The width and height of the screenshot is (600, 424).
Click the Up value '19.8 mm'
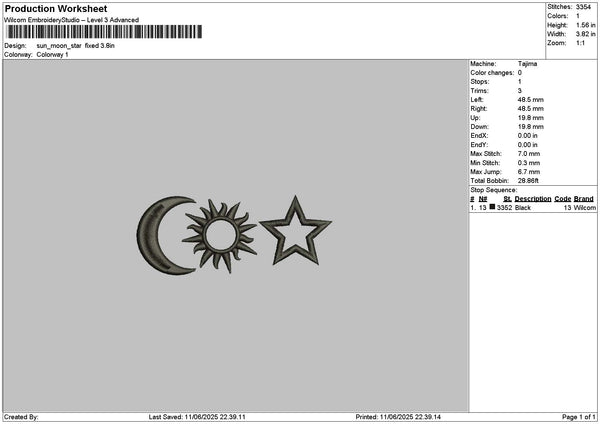pyautogui.click(x=530, y=118)
